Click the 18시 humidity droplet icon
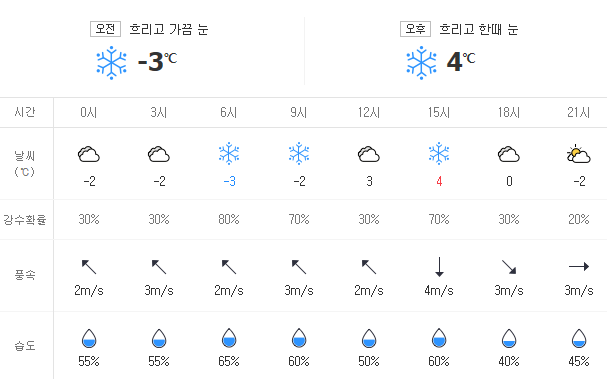The width and height of the screenshot is (607, 379). (509, 338)
